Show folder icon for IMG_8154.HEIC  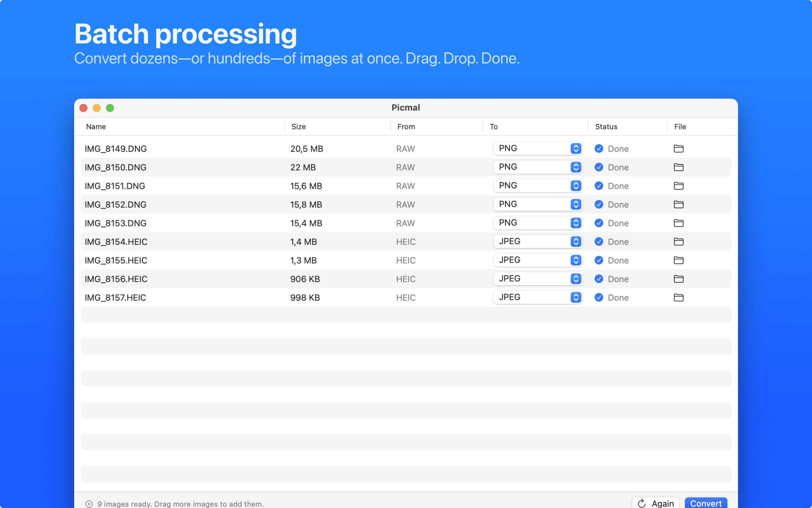point(678,242)
